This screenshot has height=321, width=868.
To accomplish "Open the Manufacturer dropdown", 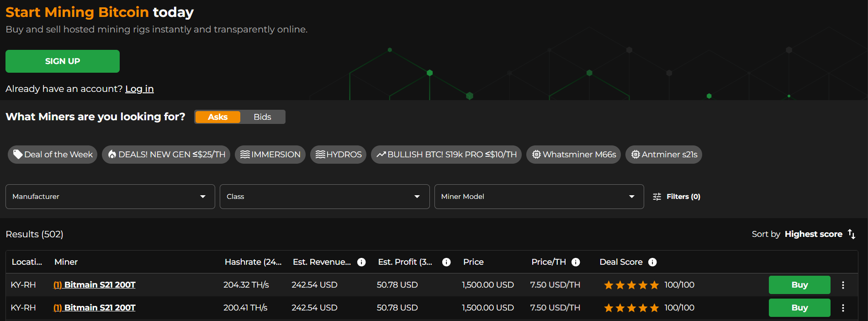I will coord(110,197).
